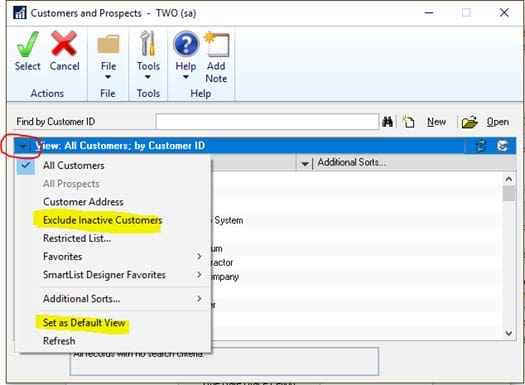The width and height of the screenshot is (525, 385).
Task: Expand the File dropdown arrow
Action: point(108,77)
